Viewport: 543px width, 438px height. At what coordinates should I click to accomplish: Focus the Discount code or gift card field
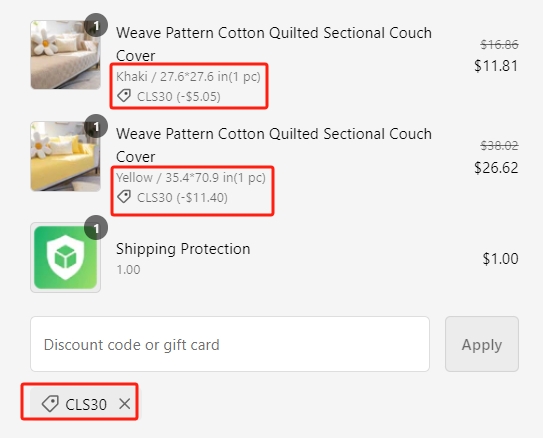click(x=230, y=344)
